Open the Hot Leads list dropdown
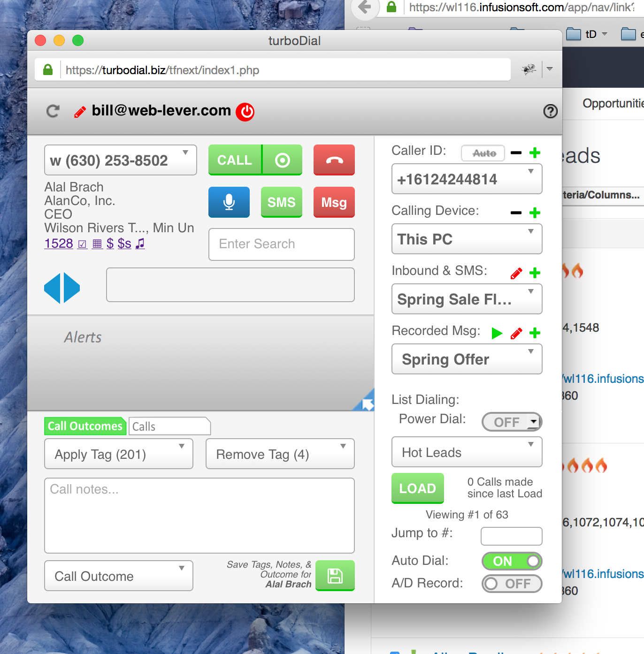644x654 pixels. click(467, 452)
